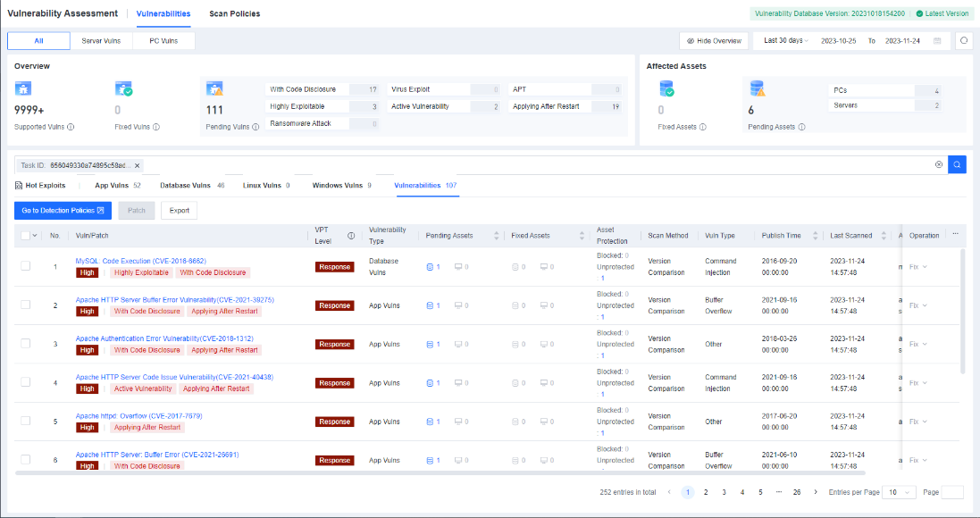Click the refresh icon beside the date range

963,41
